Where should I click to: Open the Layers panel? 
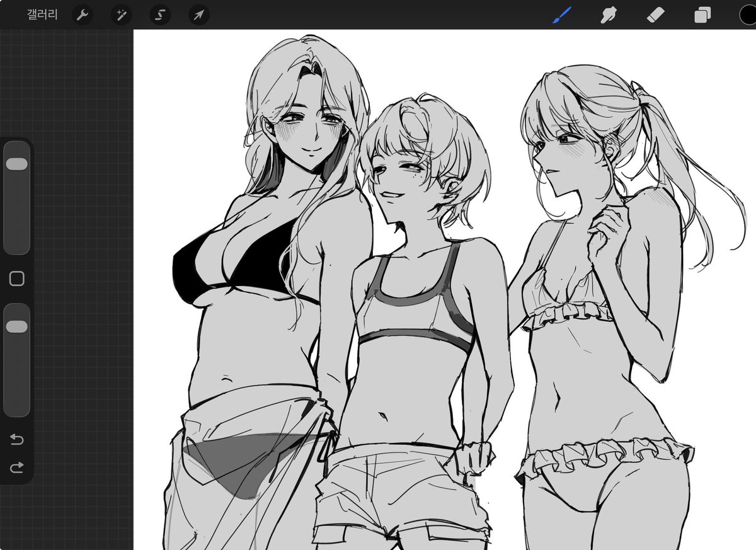click(702, 15)
